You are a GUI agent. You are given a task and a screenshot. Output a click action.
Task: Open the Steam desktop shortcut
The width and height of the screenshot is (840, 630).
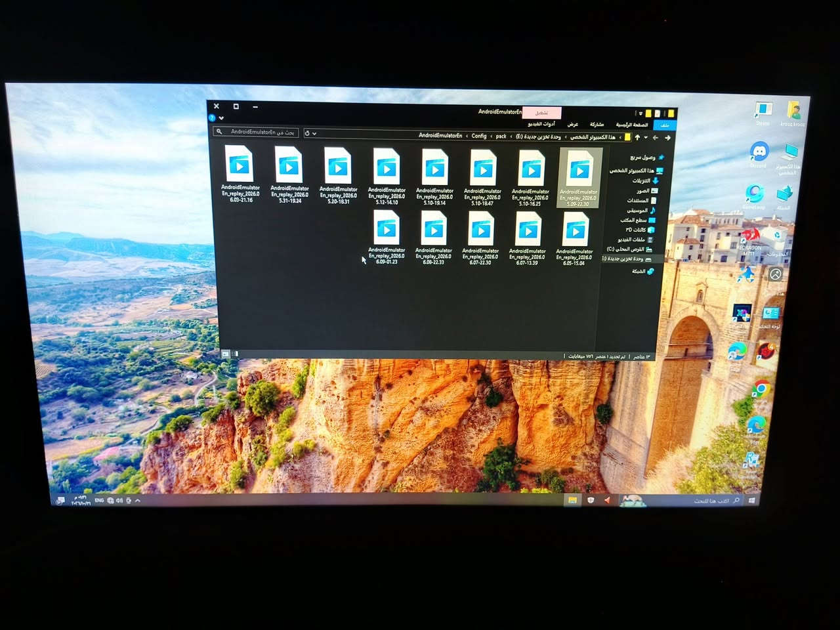(x=763, y=113)
